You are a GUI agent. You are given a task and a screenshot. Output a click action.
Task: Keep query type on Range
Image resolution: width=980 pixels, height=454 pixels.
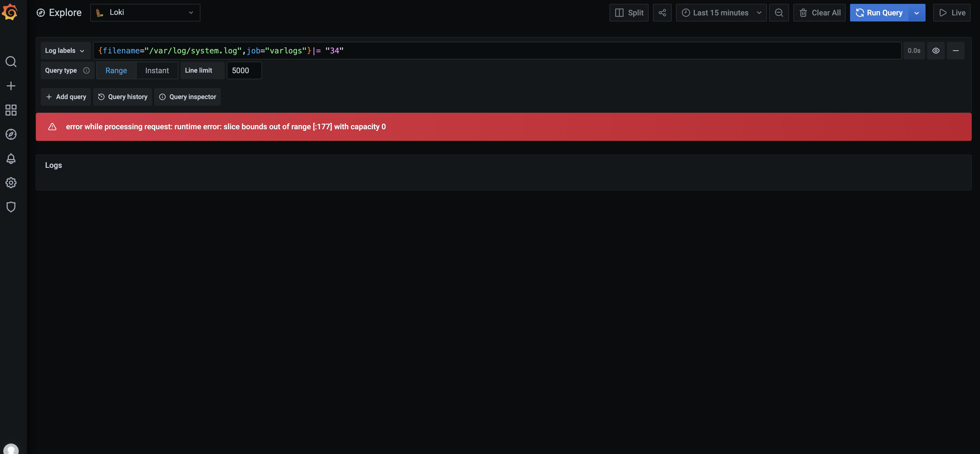click(116, 70)
